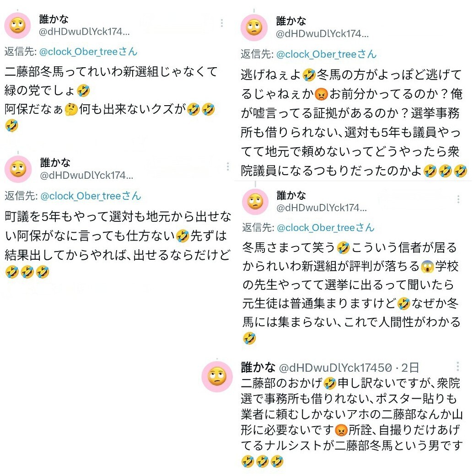This screenshot has height=476, width=473.
Task: Open the 2日 timestamp on bottom tweet
Action: 410,368
